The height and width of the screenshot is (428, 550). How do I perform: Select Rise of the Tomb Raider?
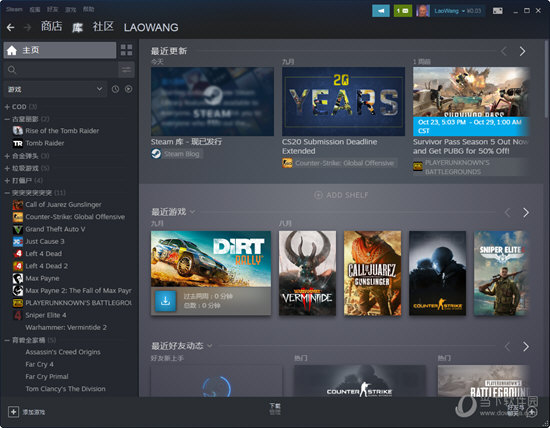(62, 131)
